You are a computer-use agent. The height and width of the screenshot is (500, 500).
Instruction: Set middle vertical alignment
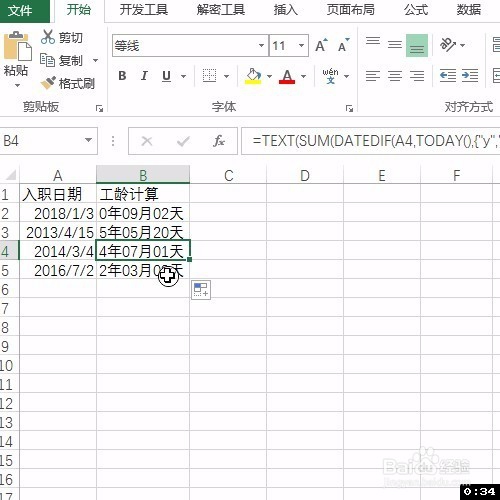coord(395,45)
